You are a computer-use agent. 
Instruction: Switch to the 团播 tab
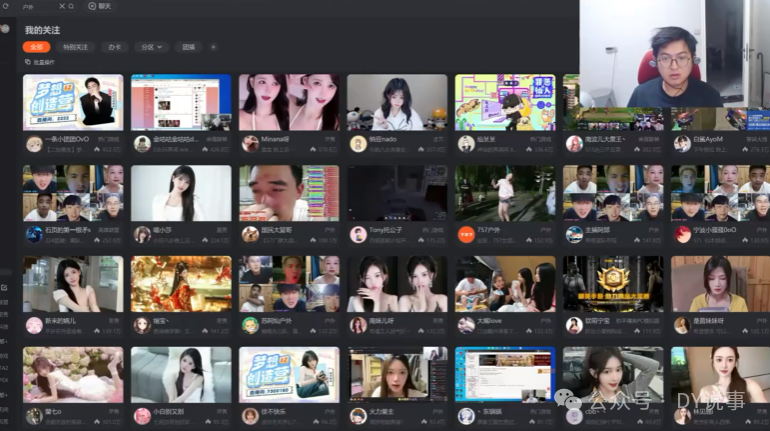[189, 47]
